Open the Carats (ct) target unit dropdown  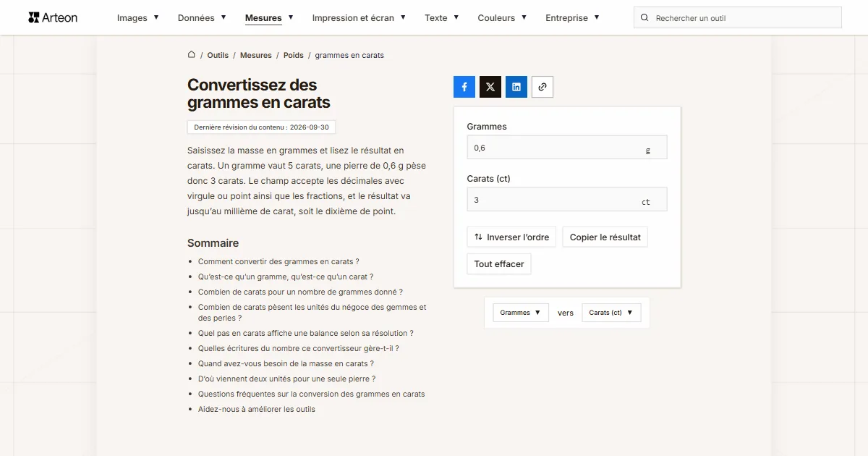pyautogui.click(x=611, y=313)
